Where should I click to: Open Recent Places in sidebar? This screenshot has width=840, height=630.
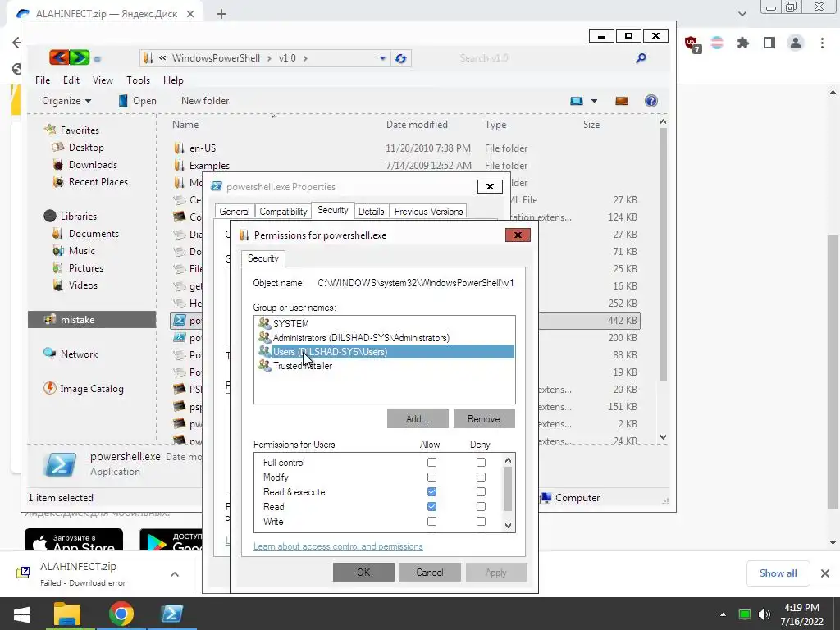point(98,181)
